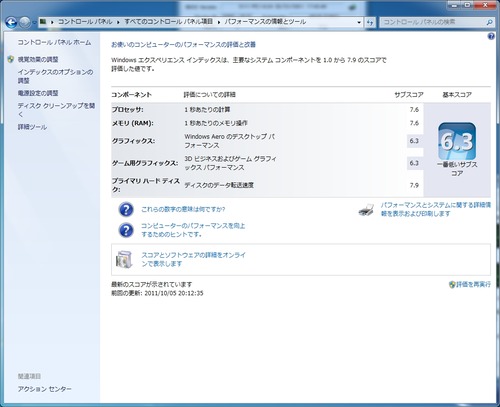Viewport: 500px width, 407px height.
Task: Click question icon beside performance hints link
Action: coord(126,230)
